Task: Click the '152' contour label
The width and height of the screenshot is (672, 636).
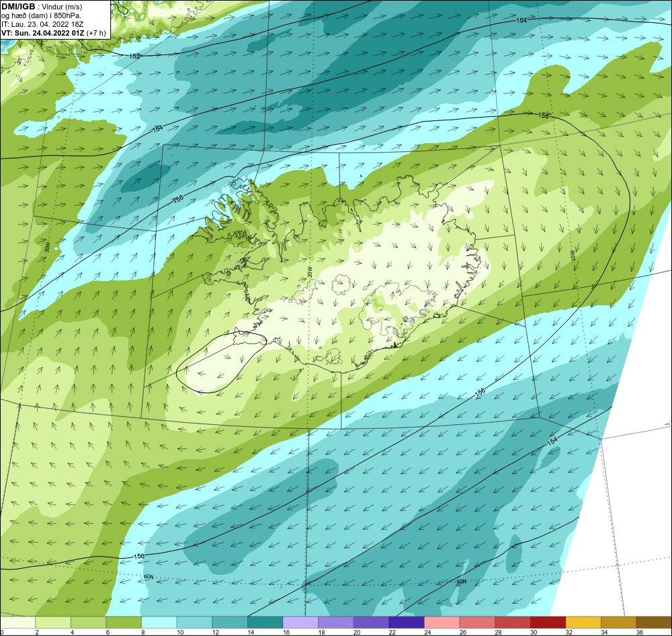Action: [x=134, y=56]
